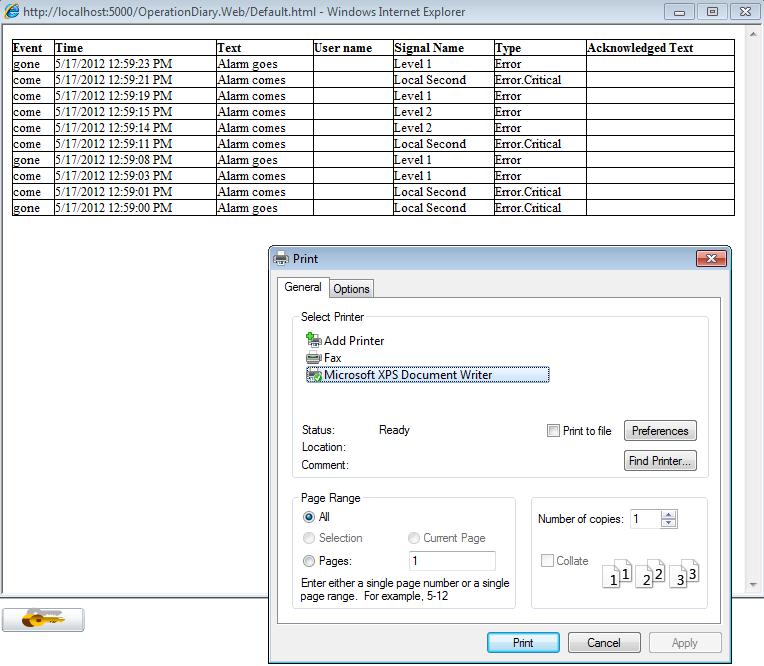The width and height of the screenshot is (764, 666).
Task: Switch to the Options tab
Action: [x=351, y=289]
